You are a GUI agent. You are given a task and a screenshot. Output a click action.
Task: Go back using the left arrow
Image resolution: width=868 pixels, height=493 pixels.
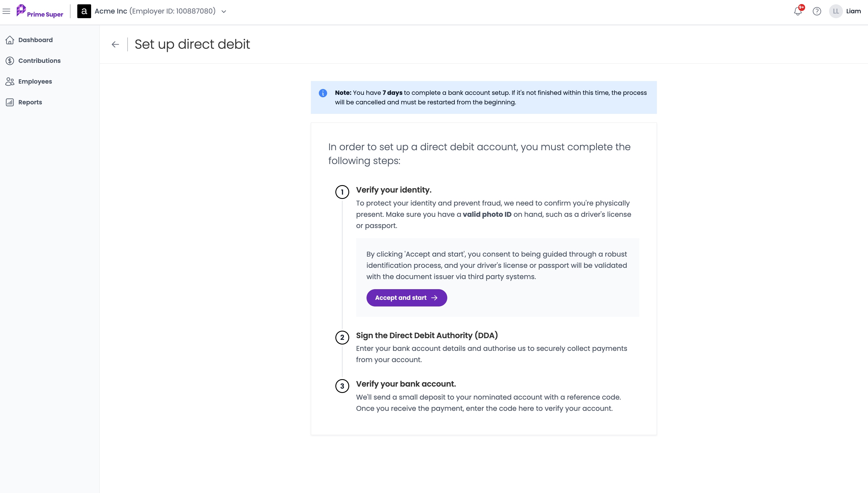pyautogui.click(x=115, y=44)
